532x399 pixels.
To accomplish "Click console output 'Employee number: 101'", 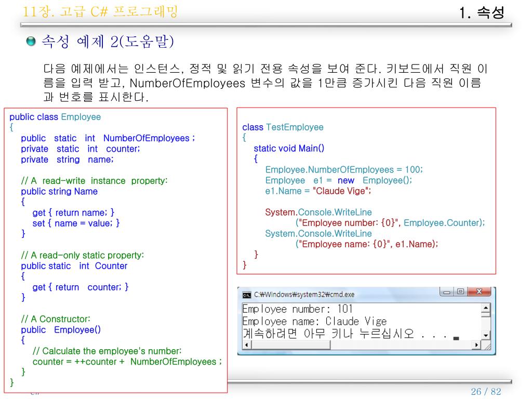I will [298, 309].
